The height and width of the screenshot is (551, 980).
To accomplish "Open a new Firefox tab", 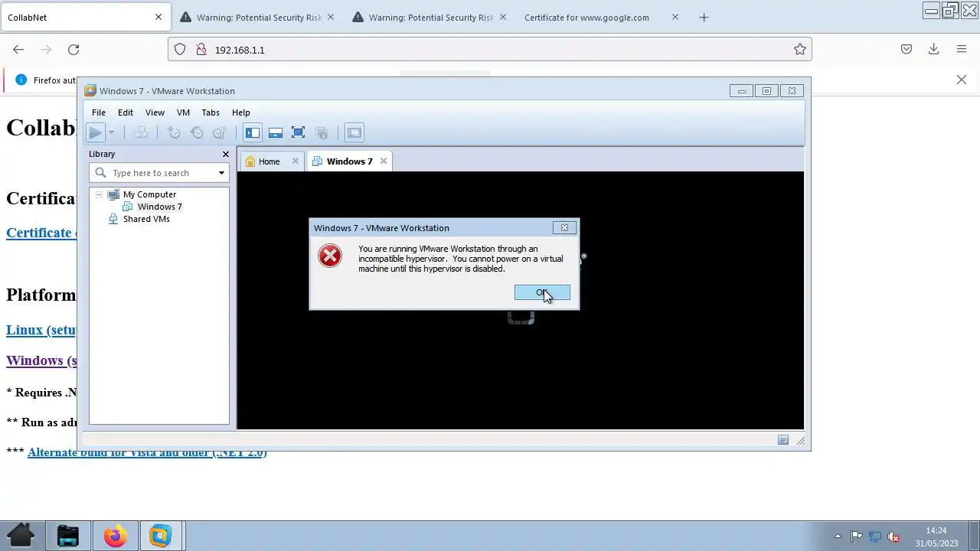I will [704, 18].
